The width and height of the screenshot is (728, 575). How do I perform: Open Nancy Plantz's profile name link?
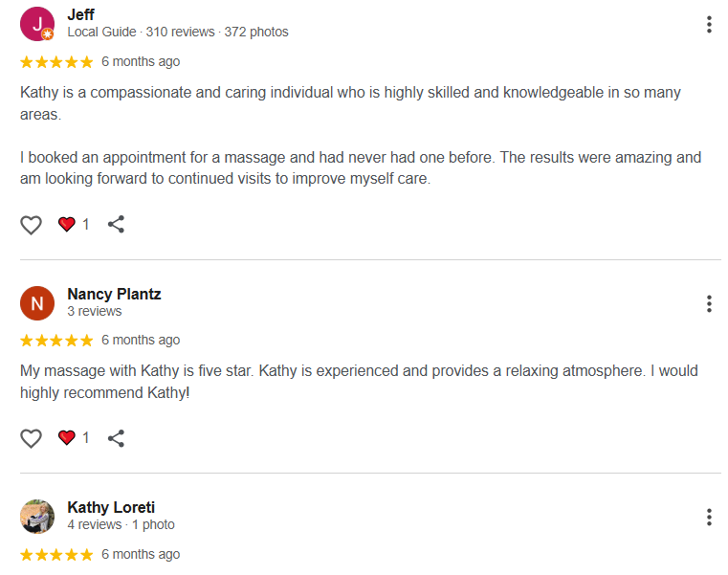pyautogui.click(x=114, y=294)
